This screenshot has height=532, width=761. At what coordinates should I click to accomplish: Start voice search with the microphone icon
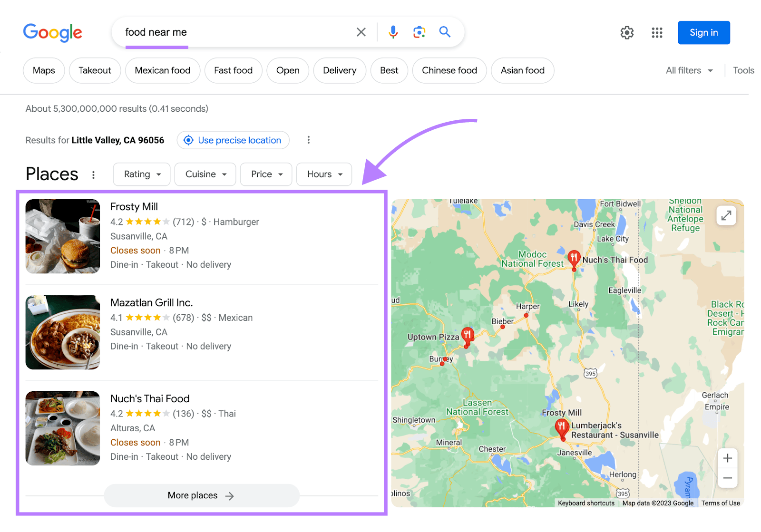tap(393, 32)
